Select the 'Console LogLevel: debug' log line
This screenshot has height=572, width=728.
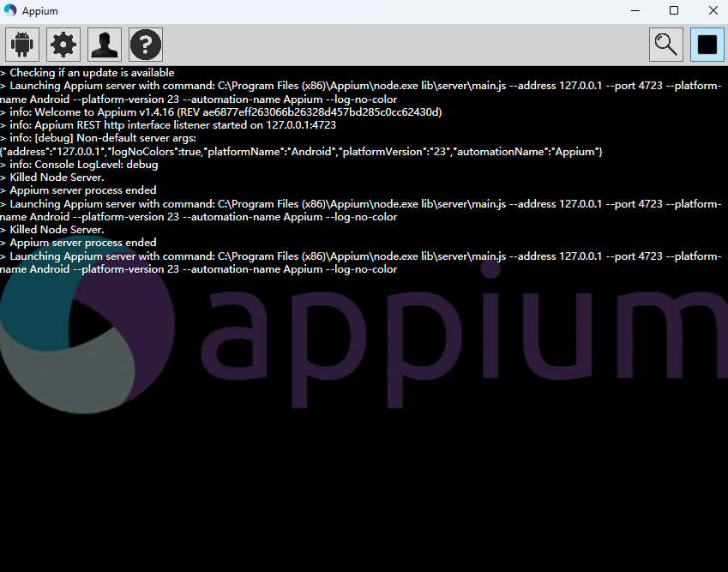pyautogui.click(x=84, y=165)
